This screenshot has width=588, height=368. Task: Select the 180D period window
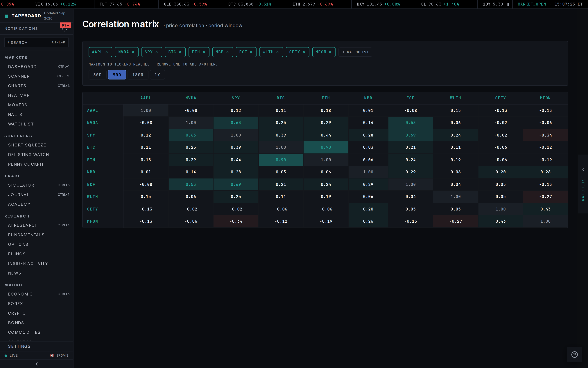click(x=138, y=75)
